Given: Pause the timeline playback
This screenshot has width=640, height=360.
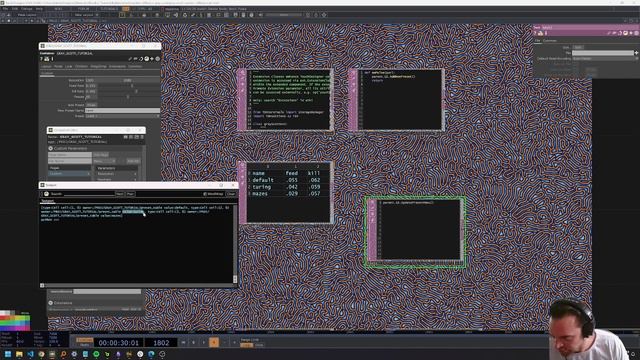Looking at the screenshot, I should pos(193,342).
